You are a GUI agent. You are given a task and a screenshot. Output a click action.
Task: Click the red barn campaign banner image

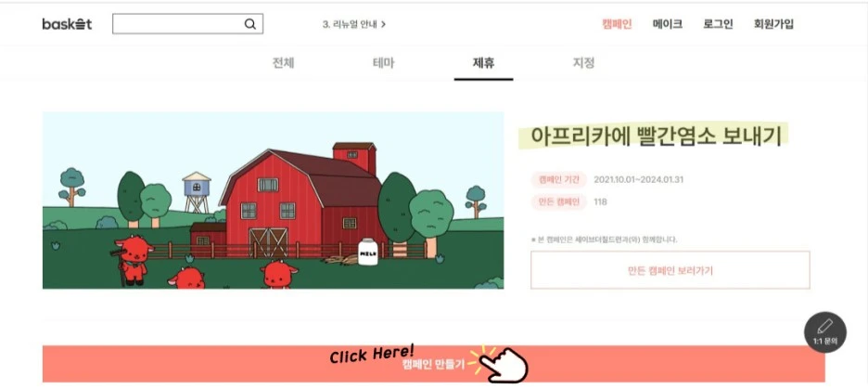(273, 200)
